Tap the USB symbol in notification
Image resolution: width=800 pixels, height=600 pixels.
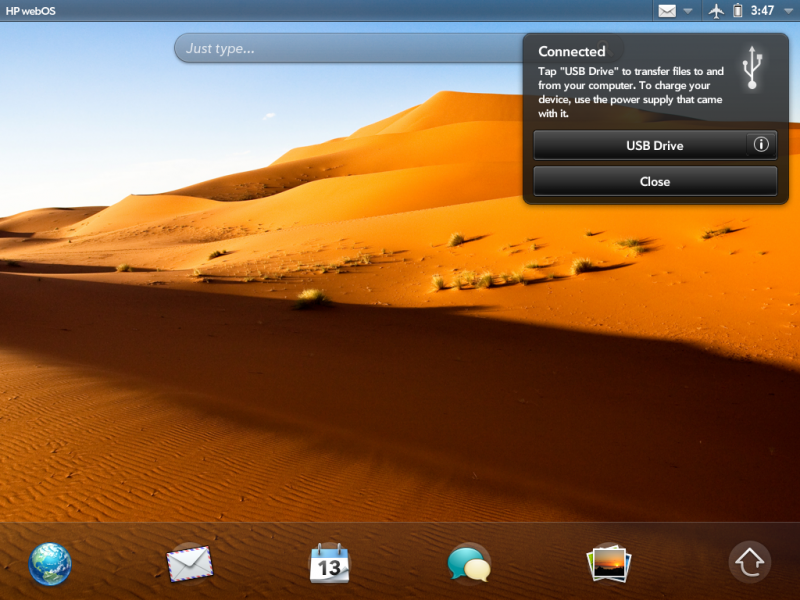752,67
